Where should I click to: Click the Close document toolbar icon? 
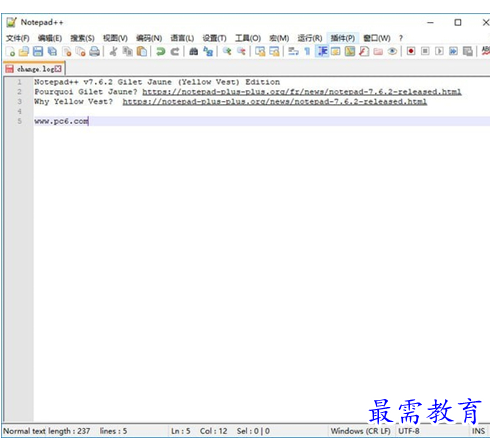click(x=67, y=51)
